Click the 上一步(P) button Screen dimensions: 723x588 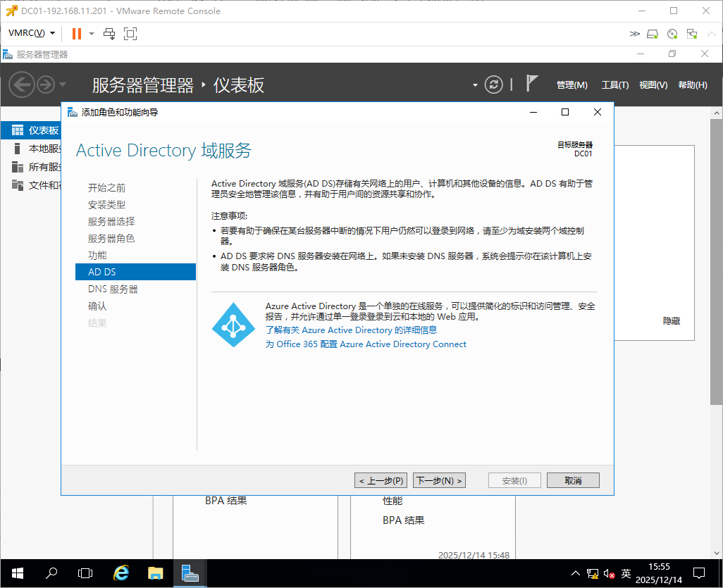tap(381, 480)
